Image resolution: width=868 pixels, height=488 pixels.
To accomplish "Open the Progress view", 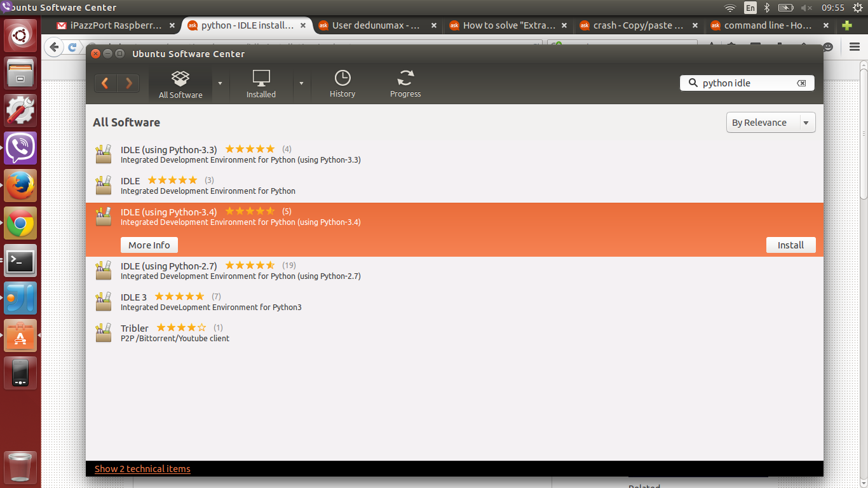I will (x=405, y=85).
